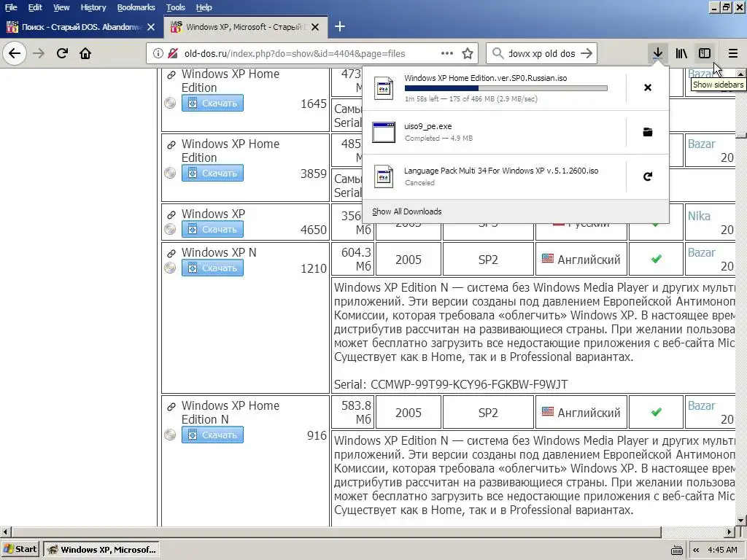Reload the current page
Screen dimensions: 747x560
point(63,53)
